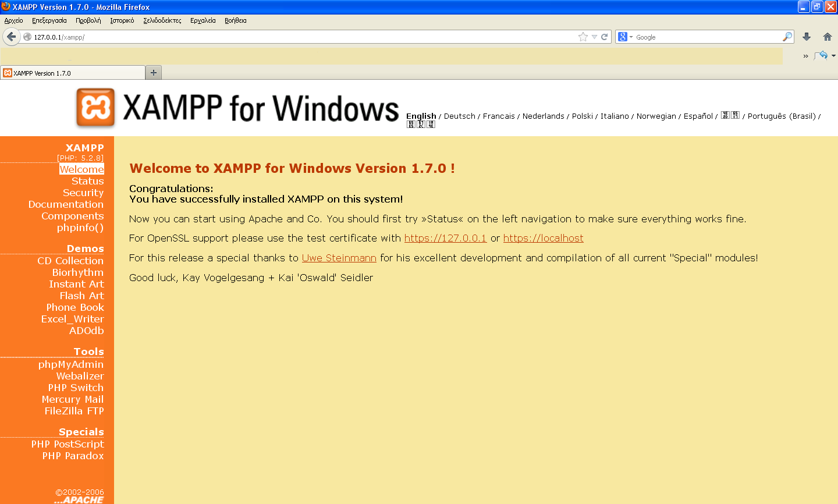Open the Components page
The width and height of the screenshot is (838, 504).
73,216
